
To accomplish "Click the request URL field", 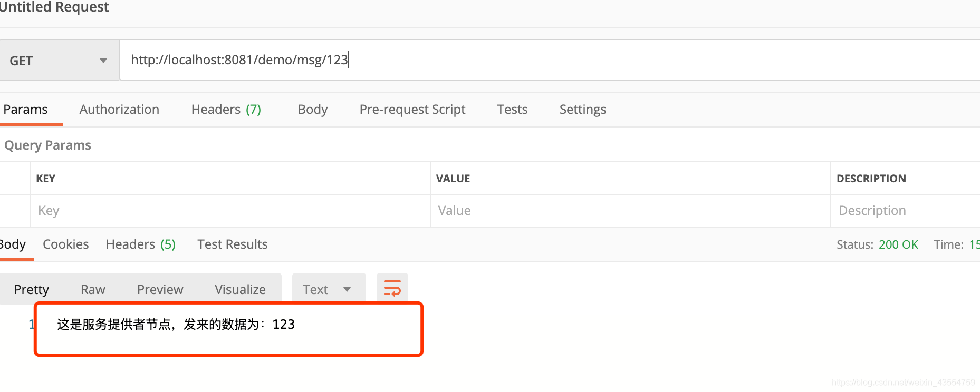I will (x=550, y=60).
